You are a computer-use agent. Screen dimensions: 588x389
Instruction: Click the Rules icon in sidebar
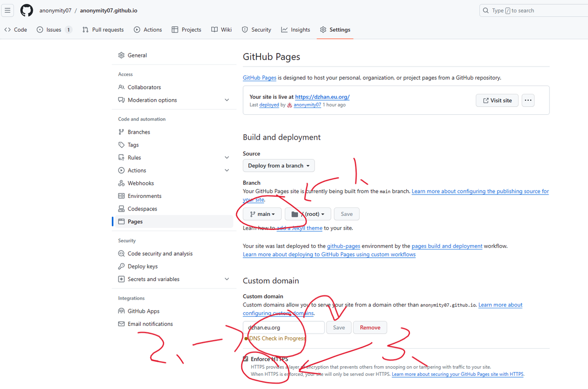[x=121, y=158]
